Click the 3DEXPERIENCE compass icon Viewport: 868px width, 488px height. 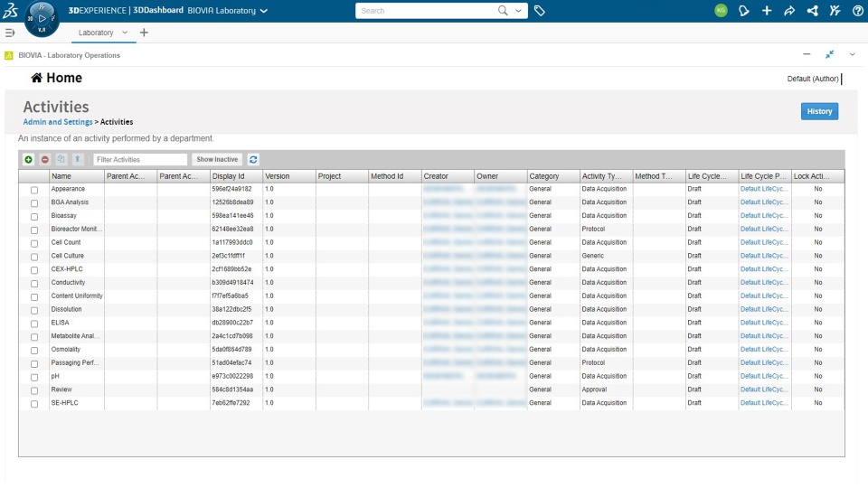(x=42, y=19)
